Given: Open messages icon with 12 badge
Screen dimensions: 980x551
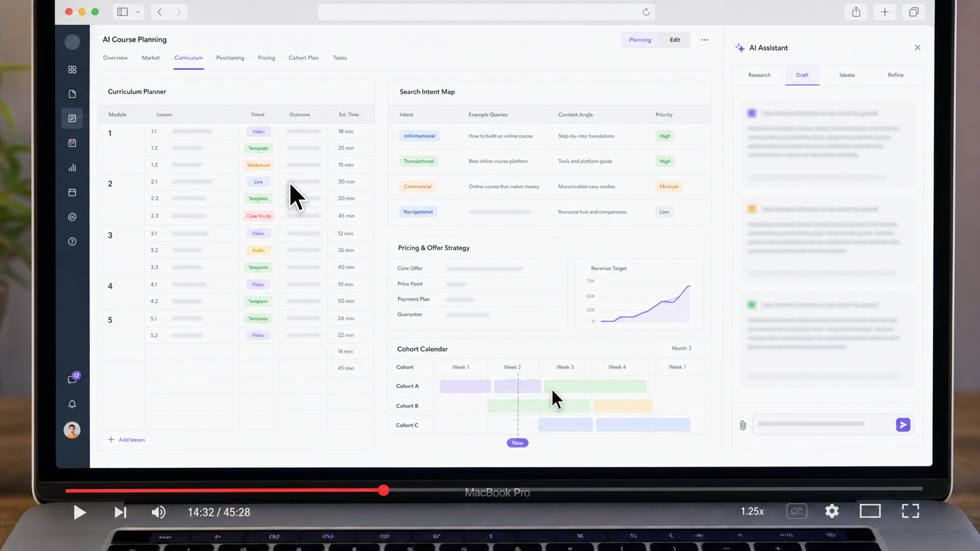Looking at the screenshot, I should (73, 378).
